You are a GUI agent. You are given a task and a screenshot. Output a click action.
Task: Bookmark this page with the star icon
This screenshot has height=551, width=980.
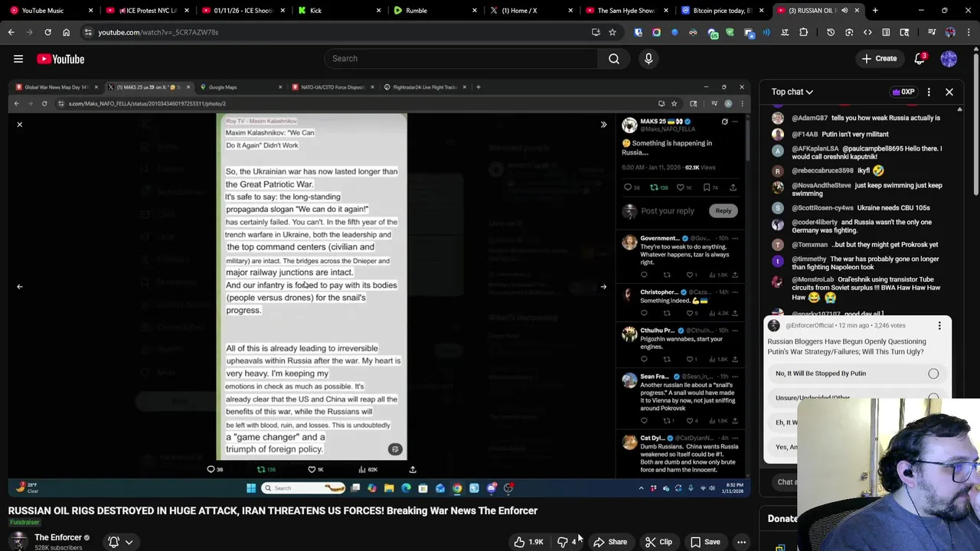(x=612, y=32)
